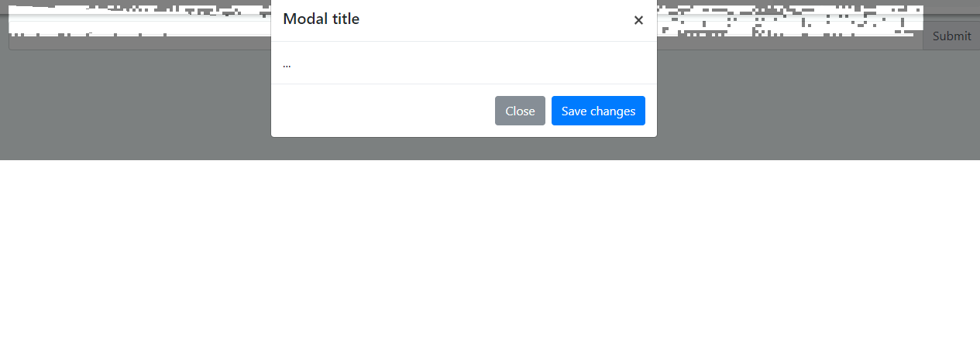Click empty modal body area right of ellipsis
Screen dimensions: 980x356
pyautogui.click(x=473, y=63)
